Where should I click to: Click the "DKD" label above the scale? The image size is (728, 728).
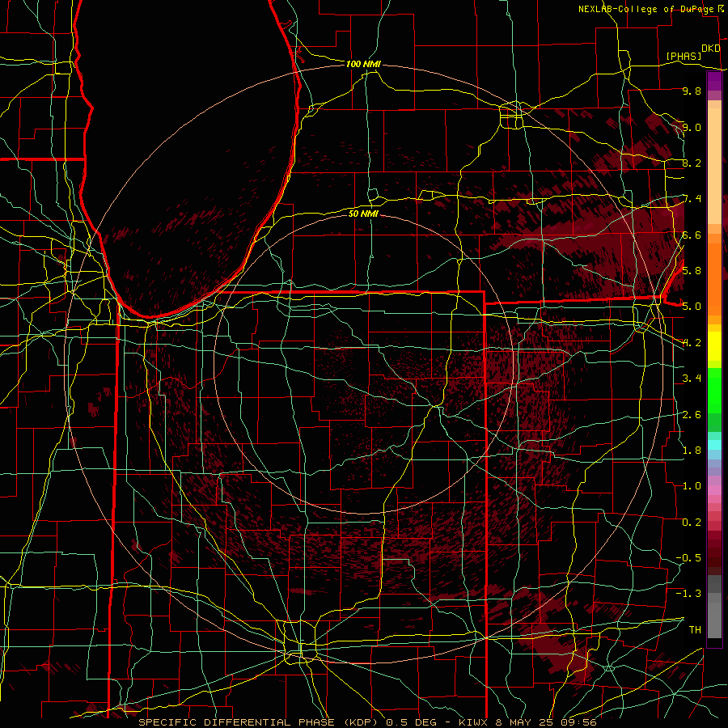[711, 49]
